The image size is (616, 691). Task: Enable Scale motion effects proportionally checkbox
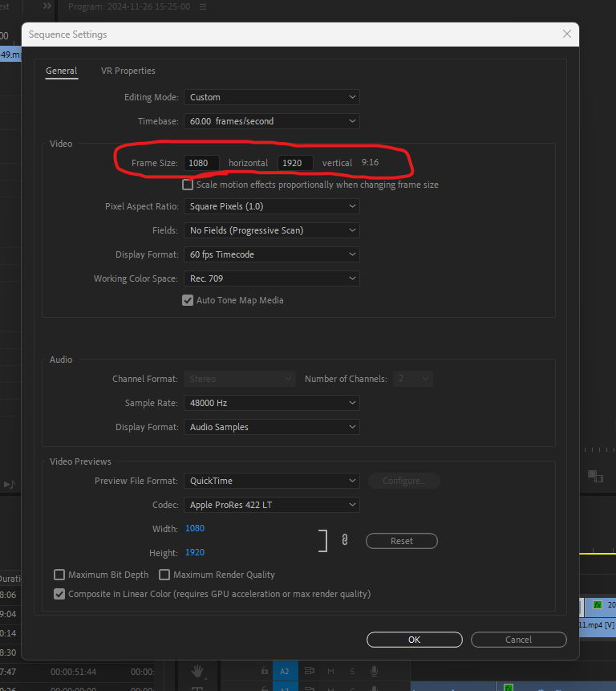188,185
